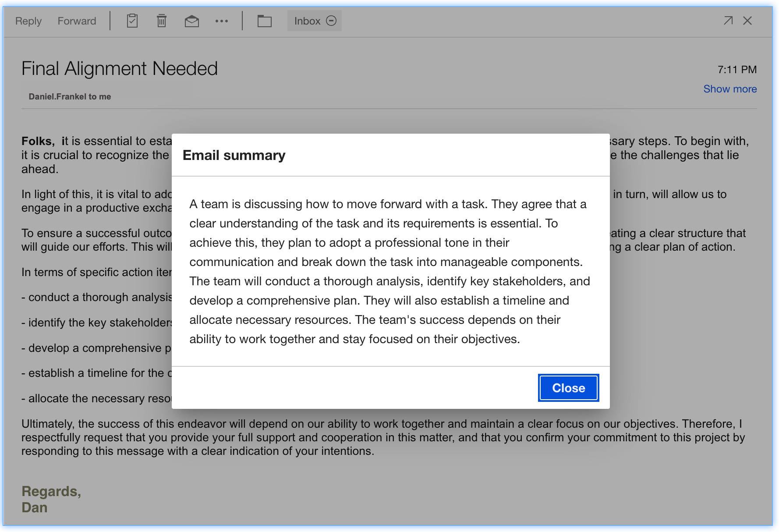Delete email with the trash icon
This screenshot has height=532, width=779.
click(x=162, y=21)
